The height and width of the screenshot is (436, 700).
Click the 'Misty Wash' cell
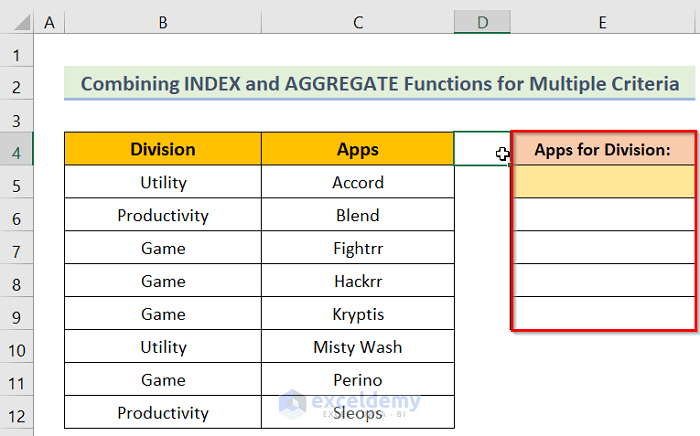click(x=358, y=347)
